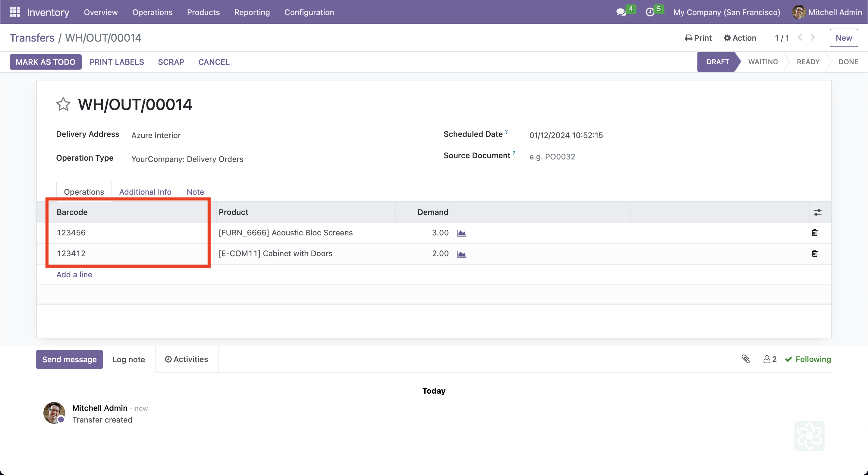Delete the Acoustic Bloc Screens line

pos(814,233)
